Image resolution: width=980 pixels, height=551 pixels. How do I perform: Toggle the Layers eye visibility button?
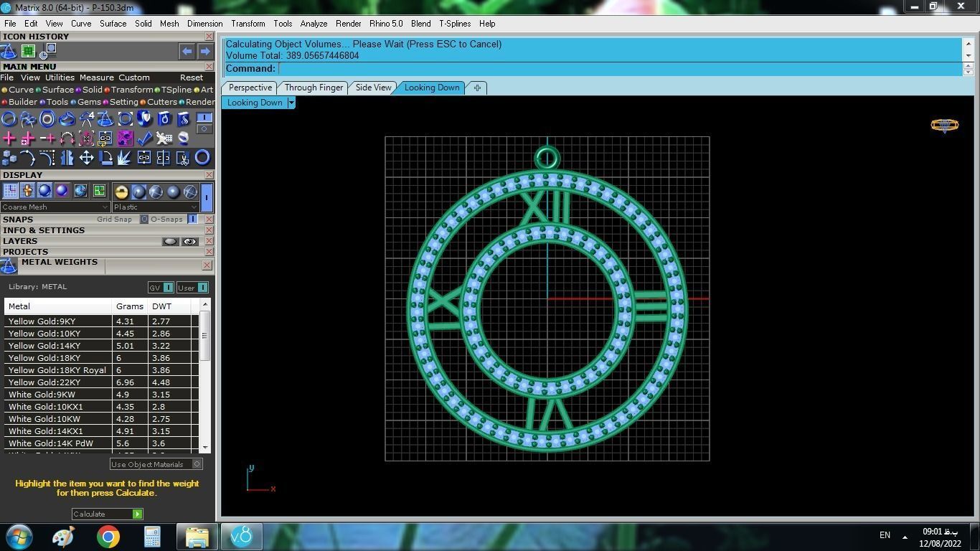click(190, 241)
